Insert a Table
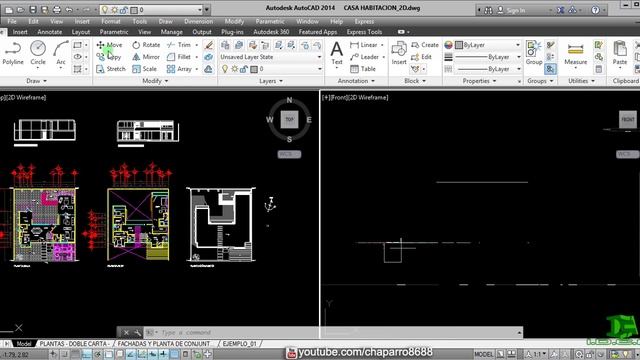The height and width of the screenshot is (360, 640). [x=363, y=69]
